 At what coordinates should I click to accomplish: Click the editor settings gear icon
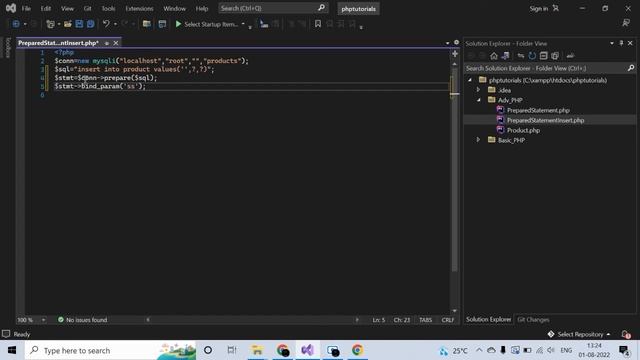point(456,42)
